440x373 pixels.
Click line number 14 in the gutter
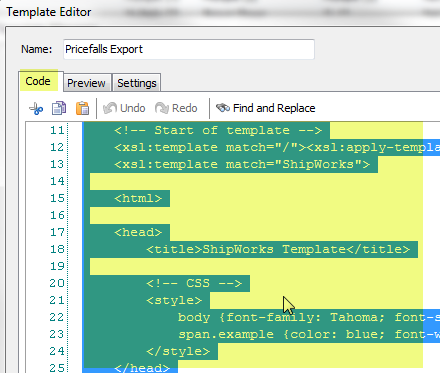[x=57, y=181]
